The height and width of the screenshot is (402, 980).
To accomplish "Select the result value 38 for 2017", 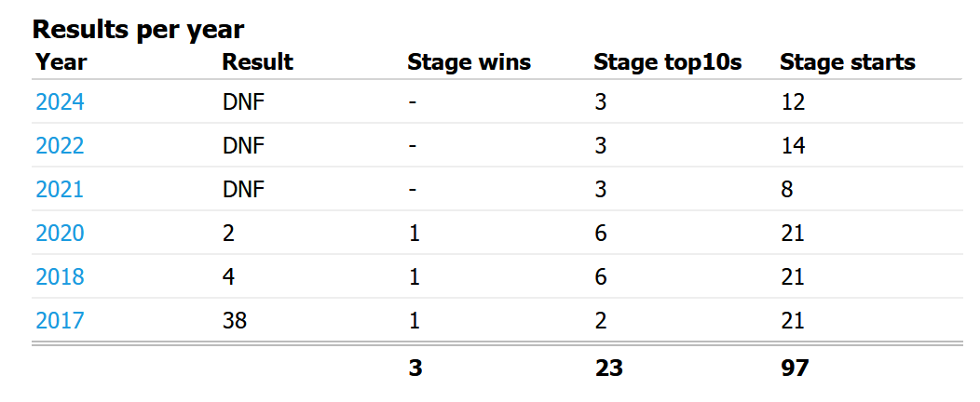I will point(235,320).
